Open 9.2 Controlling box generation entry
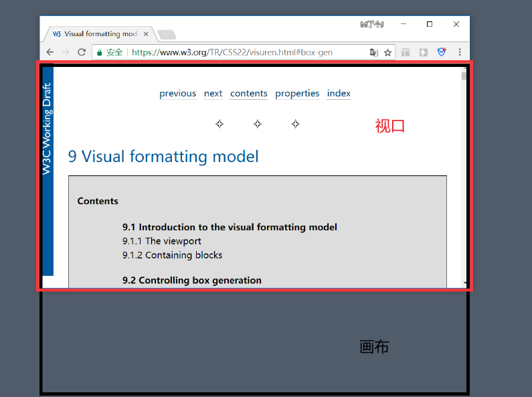The height and width of the screenshot is (397, 532). click(192, 281)
